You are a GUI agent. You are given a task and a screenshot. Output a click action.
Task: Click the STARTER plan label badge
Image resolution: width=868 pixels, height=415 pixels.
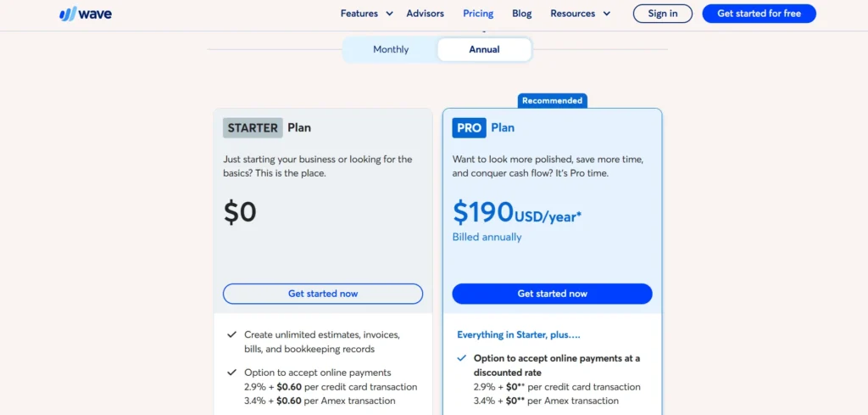point(253,128)
